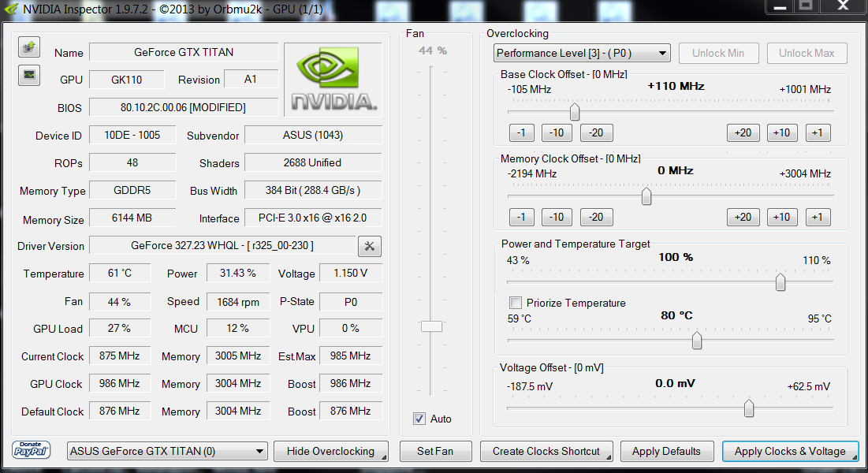Click the Base Clock Offset +10 button
This screenshot has width=868, height=473.
coord(781,132)
